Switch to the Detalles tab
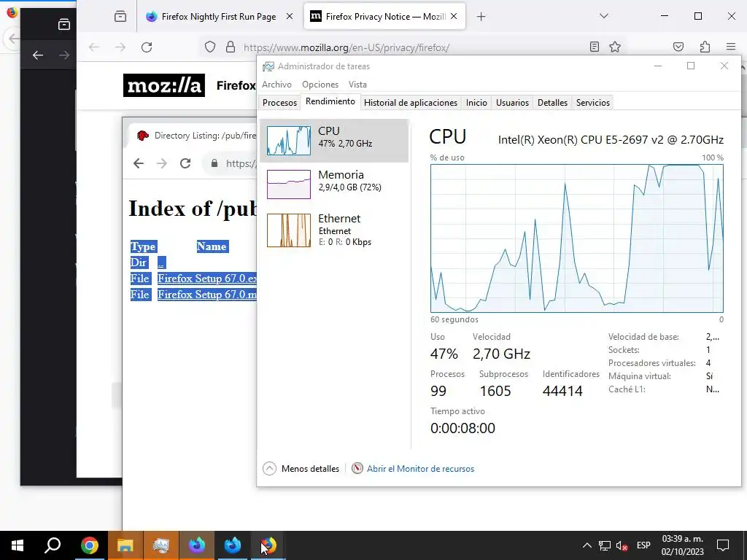The height and width of the screenshot is (560, 747). (x=552, y=102)
